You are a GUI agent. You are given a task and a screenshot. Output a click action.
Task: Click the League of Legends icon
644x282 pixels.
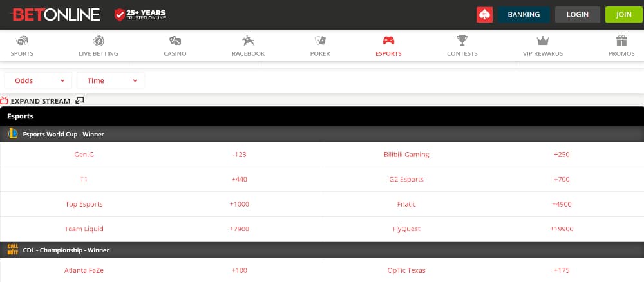tap(13, 134)
